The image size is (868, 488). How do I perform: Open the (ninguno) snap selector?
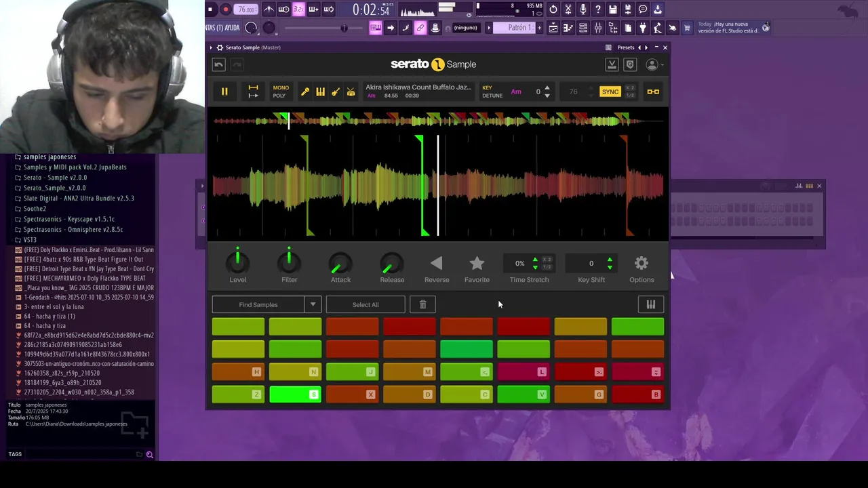pos(465,28)
